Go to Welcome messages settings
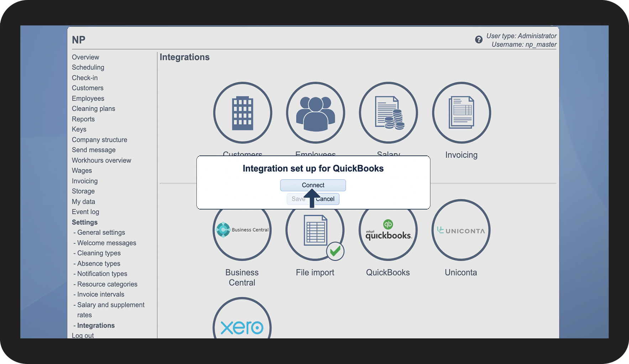This screenshot has height=364, width=629. pyautogui.click(x=107, y=243)
